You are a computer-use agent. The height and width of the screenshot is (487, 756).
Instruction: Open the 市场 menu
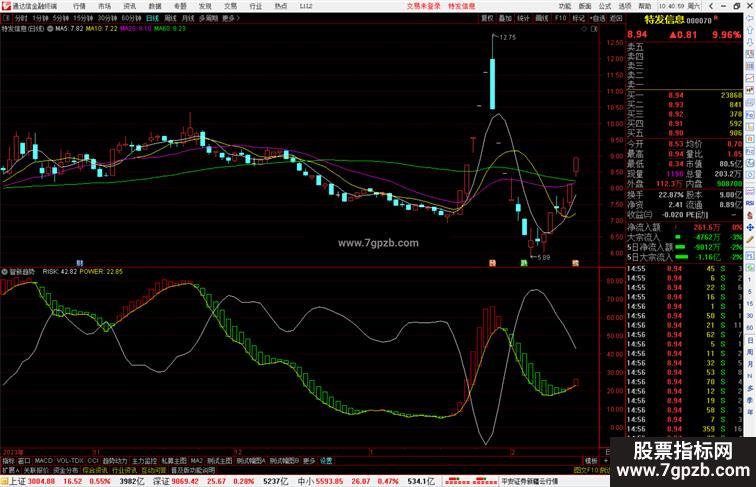(x=104, y=6)
